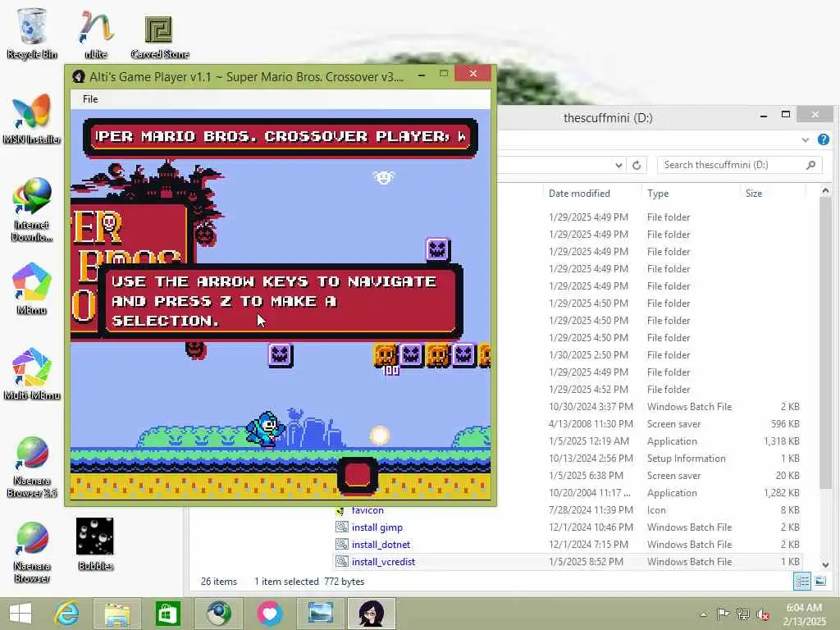Select the Naenara Browser desktop shortcut
840x630 pixels.
point(32,552)
